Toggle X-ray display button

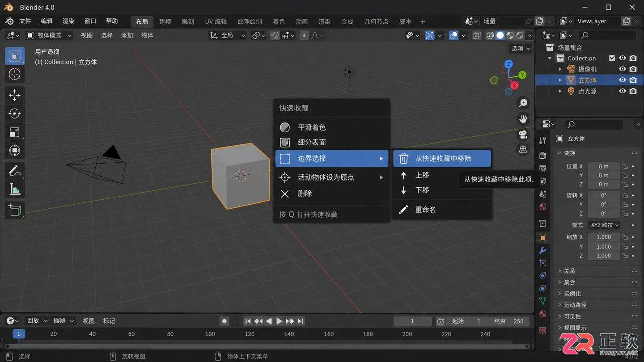pyautogui.click(x=477, y=35)
